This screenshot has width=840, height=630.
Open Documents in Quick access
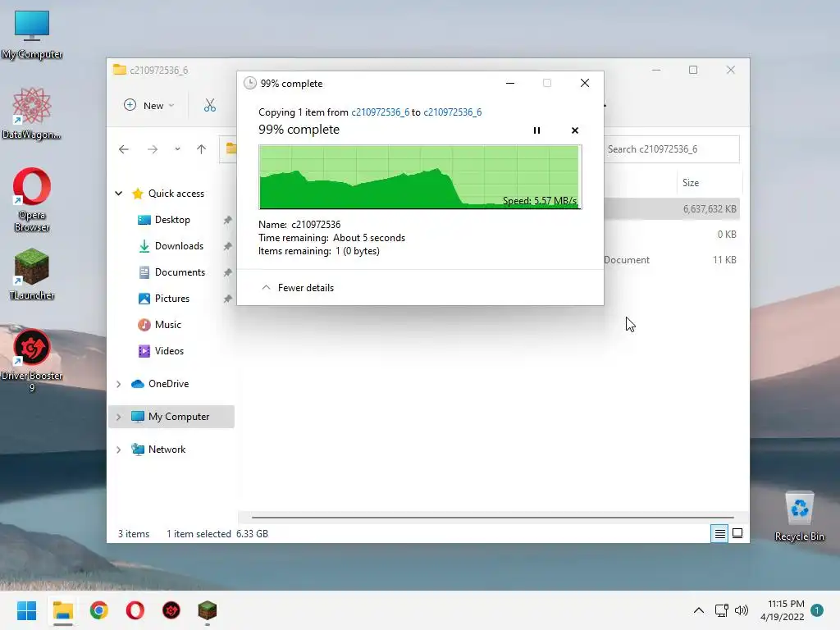pyautogui.click(x=180, y=272)
